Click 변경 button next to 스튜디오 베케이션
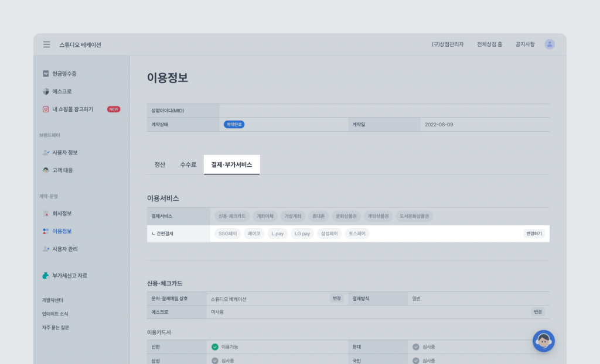Image resolution: width=600 pixels, height=364 pixels. pyautogui.click(x=337, y=298)
